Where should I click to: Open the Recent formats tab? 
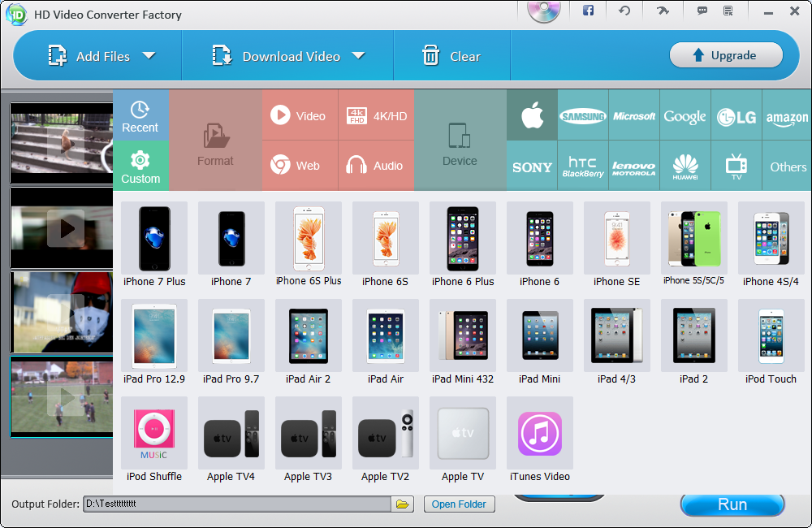point(140,115)
